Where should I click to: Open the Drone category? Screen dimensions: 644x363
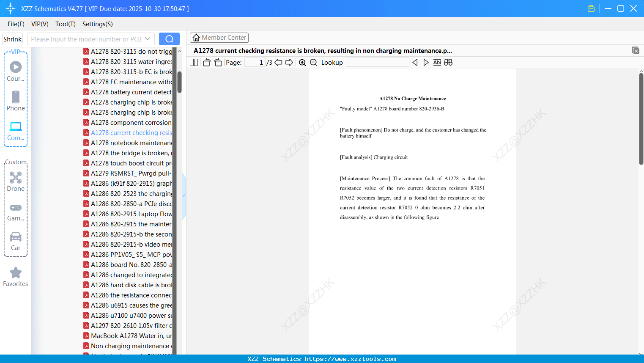[x=16, y=181]
